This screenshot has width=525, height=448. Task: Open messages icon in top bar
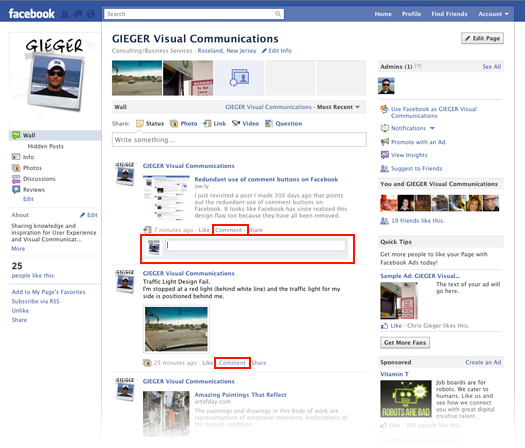pyautogui.click(x=78, y=14)
